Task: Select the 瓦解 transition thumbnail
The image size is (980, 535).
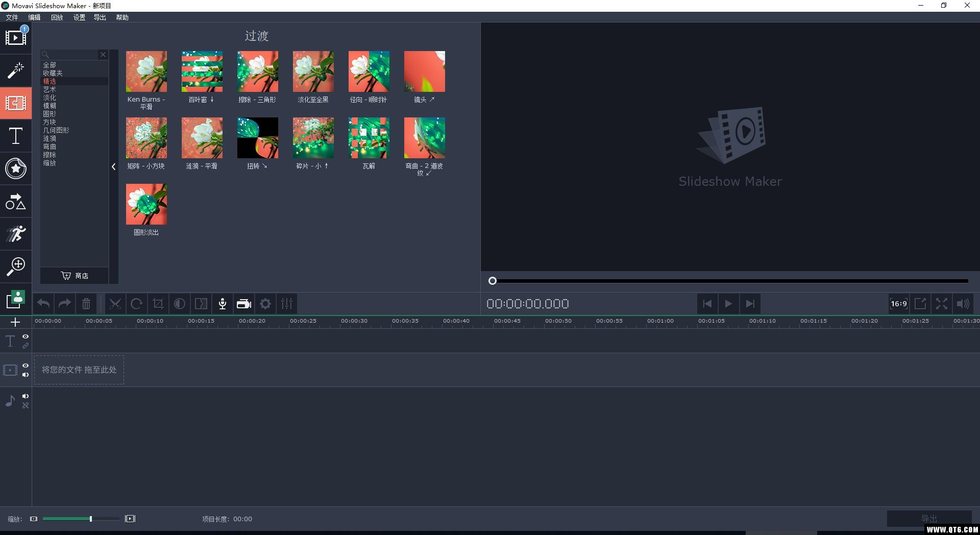Action: pyautogui.click(x=369, y=138)
